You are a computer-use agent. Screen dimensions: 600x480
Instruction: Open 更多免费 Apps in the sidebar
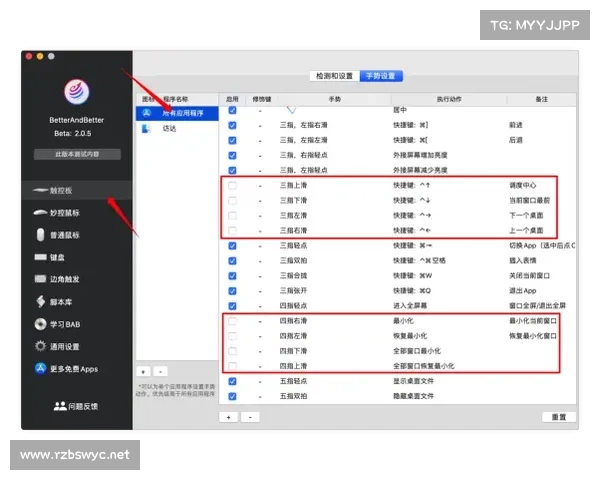(75, 368)
